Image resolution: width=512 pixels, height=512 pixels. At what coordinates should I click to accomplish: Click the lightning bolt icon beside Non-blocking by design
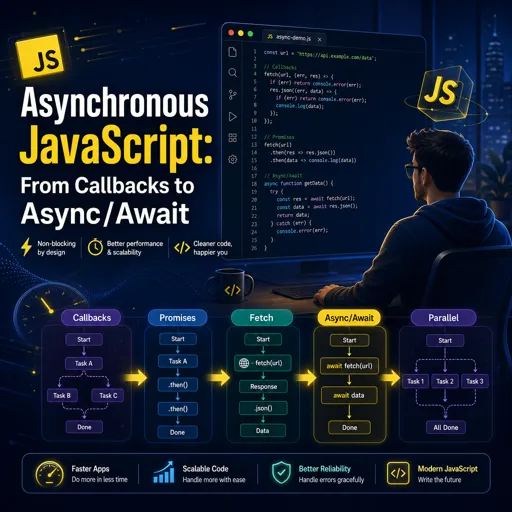coord(26,247)
